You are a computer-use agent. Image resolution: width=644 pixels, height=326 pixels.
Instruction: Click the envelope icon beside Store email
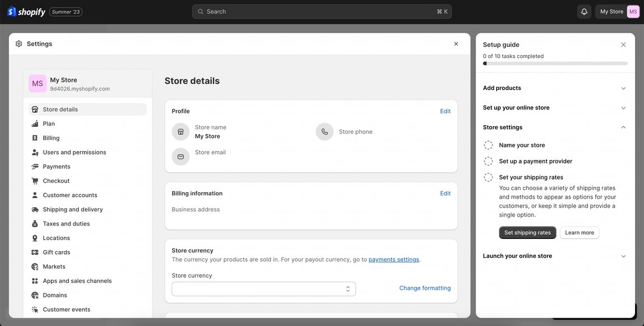tap(181, 157)
